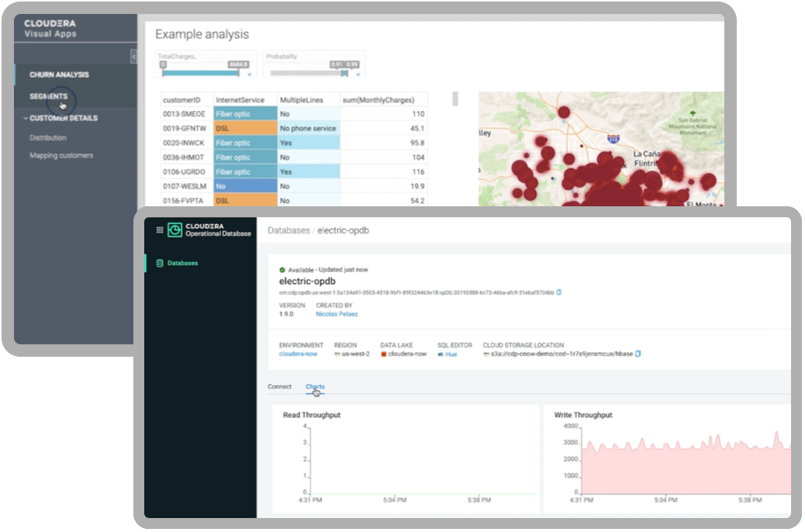
Task: Copy the database CRN identifier
Action: pyautogui.click(x=558, y=292)
